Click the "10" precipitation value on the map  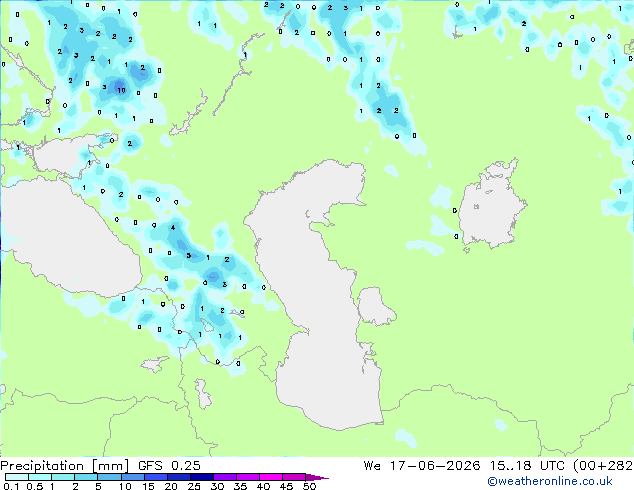pyautogui.click(x=121, y=90)
